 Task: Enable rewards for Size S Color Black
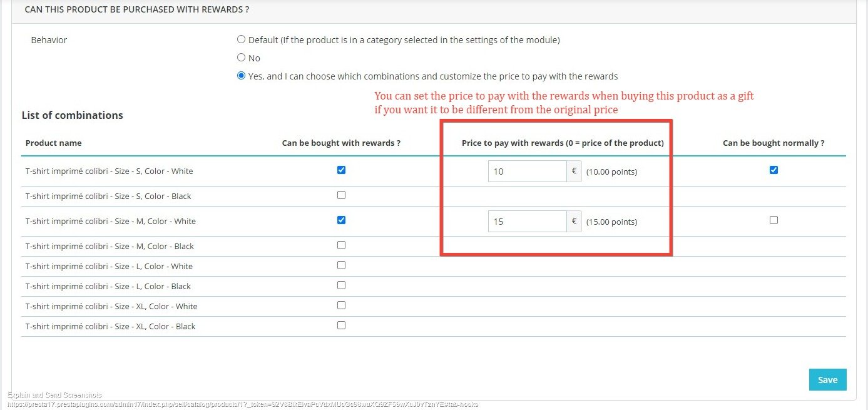point(341,195)
